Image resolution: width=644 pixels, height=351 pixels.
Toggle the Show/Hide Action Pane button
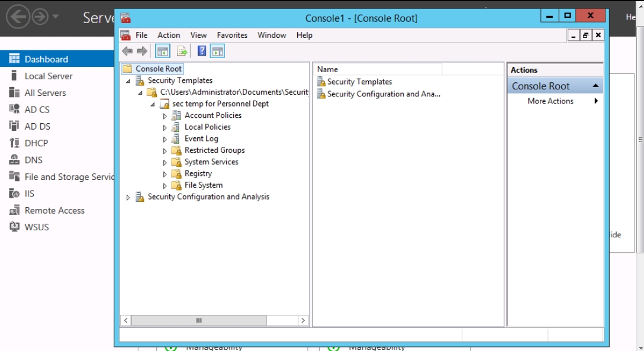pyautogui.click(x=217, y=51)
